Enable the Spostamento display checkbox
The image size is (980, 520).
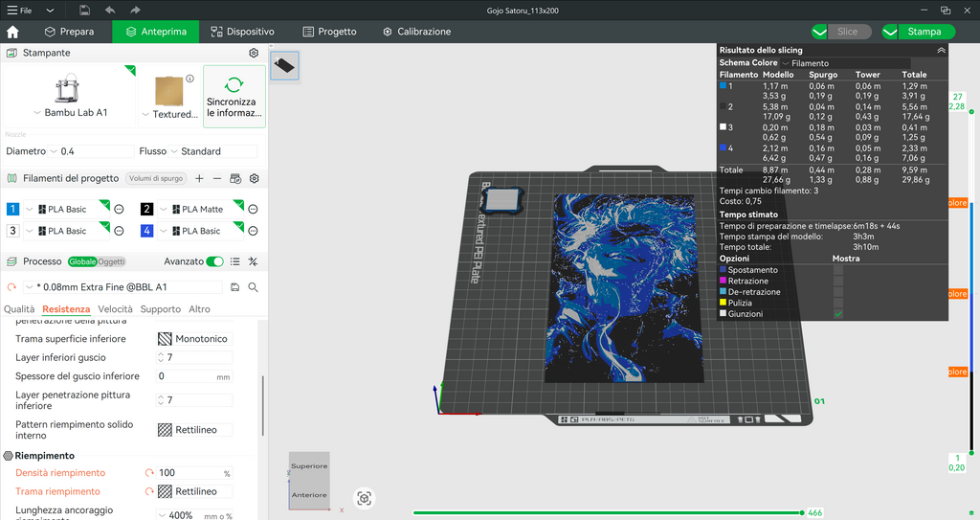[x=838, y=270]
